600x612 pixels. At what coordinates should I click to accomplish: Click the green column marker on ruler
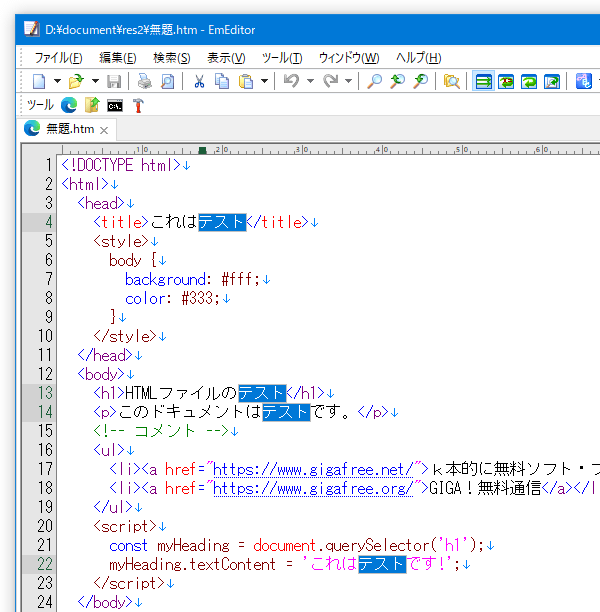coord(202,150)
